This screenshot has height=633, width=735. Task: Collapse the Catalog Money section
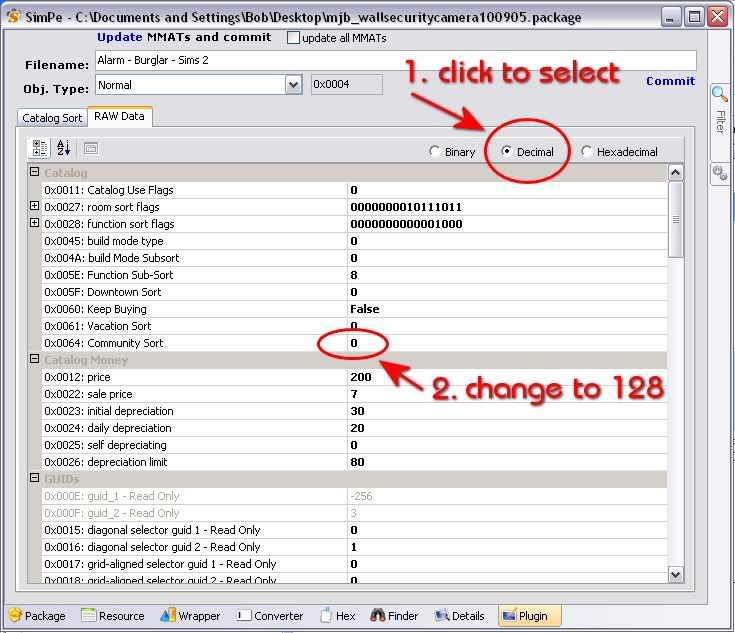[x=35, y=360]
